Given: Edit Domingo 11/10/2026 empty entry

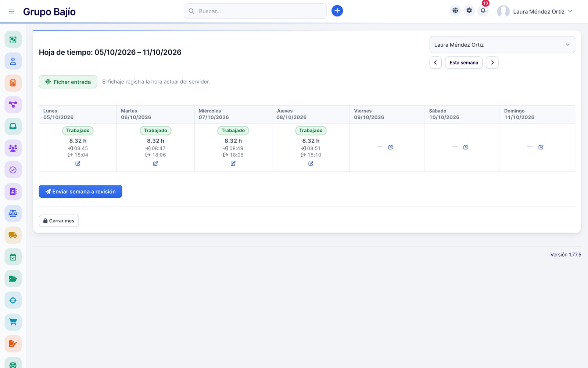Looking at the screenshot, I should point(541,147).
